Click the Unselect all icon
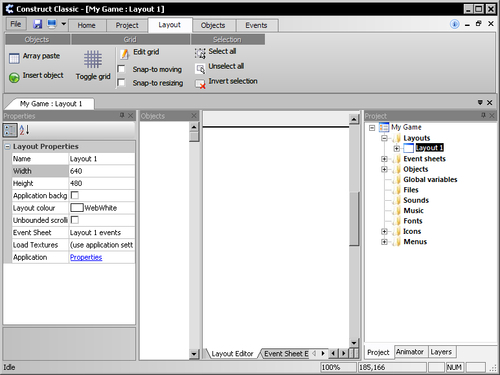This screenshot has width=500, height=375. 200,69
